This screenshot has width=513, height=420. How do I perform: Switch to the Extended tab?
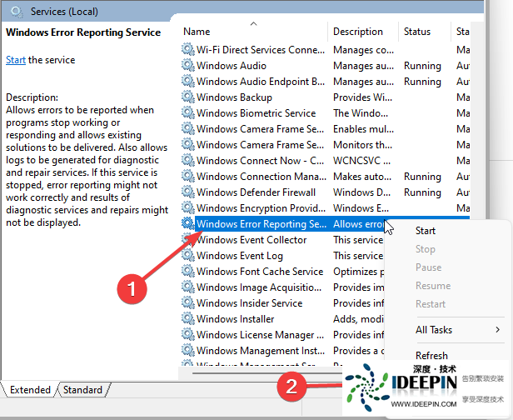click(x=30, y=390)
